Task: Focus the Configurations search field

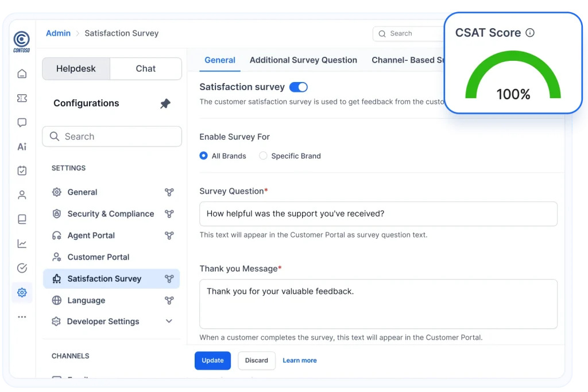Action: tap(112, 137)
